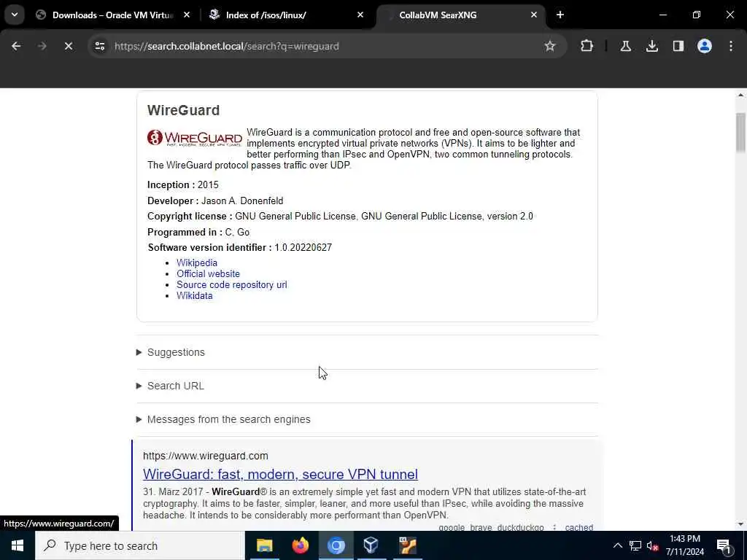Show hidden system tray icons

click(617, 545)
